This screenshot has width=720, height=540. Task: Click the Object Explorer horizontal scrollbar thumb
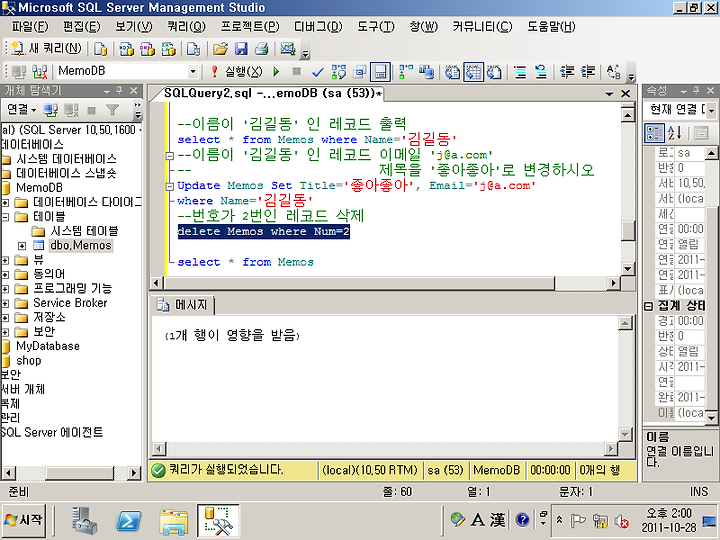point(79,472)
